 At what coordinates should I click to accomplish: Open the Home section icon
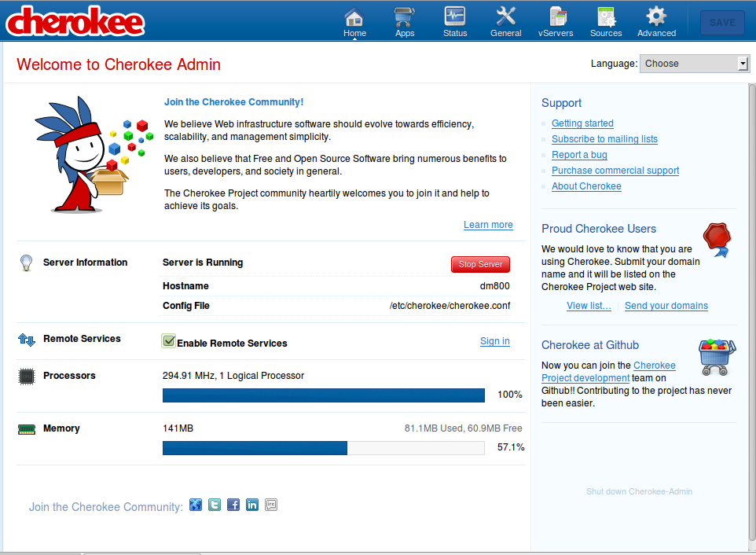[354, 17]
